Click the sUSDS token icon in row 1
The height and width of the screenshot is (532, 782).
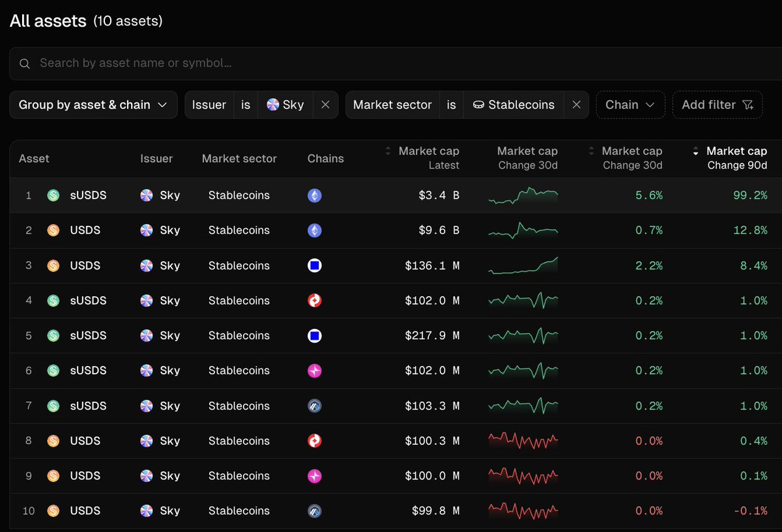[x=53, y=195]
